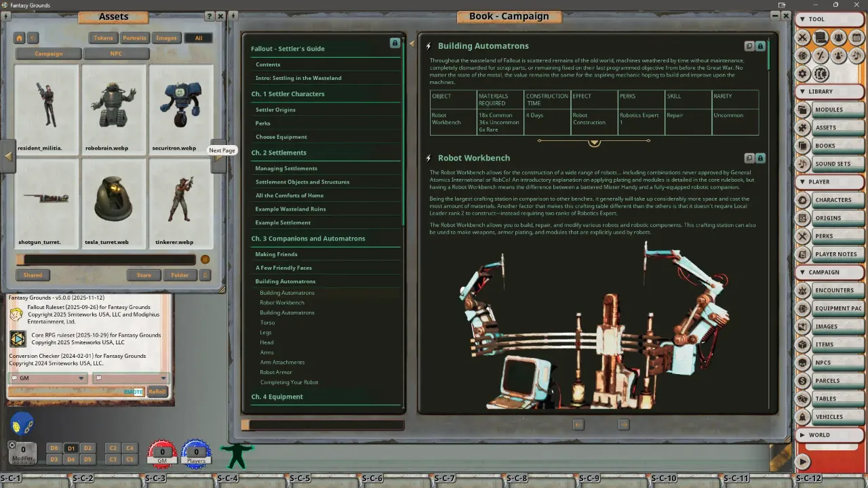This screenshot has width=868, height=488.
Task: Select the Campaign asset source tab
Action: pyautogui.click(x=49, y=54)
